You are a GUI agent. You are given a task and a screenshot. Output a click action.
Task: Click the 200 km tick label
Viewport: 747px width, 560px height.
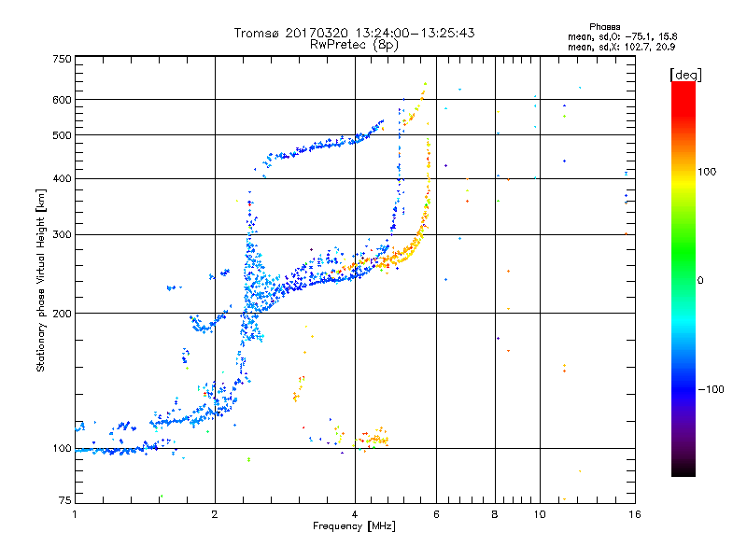(62, 314)
